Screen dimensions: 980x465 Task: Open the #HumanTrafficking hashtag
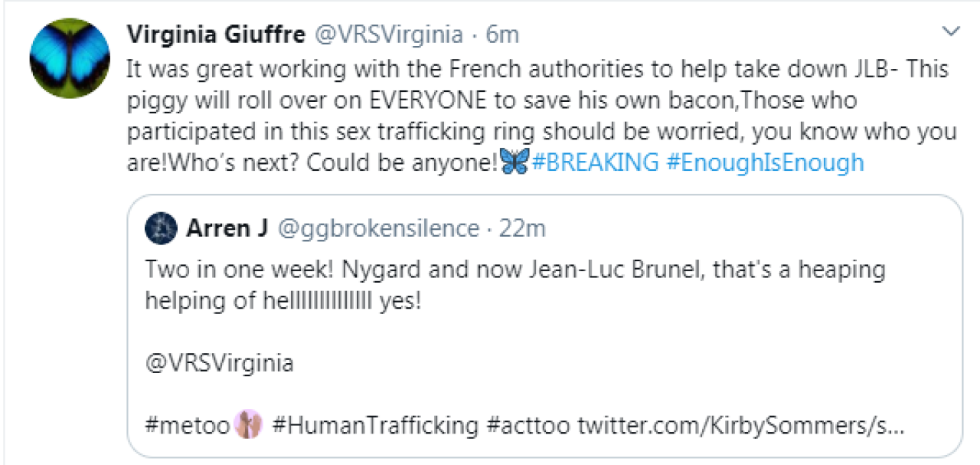click(x=374, y=425)
